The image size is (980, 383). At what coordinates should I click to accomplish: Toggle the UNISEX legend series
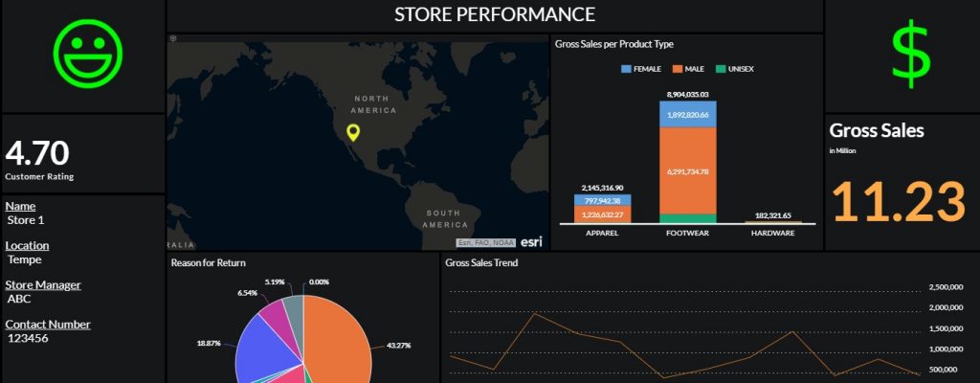point(734,69)
